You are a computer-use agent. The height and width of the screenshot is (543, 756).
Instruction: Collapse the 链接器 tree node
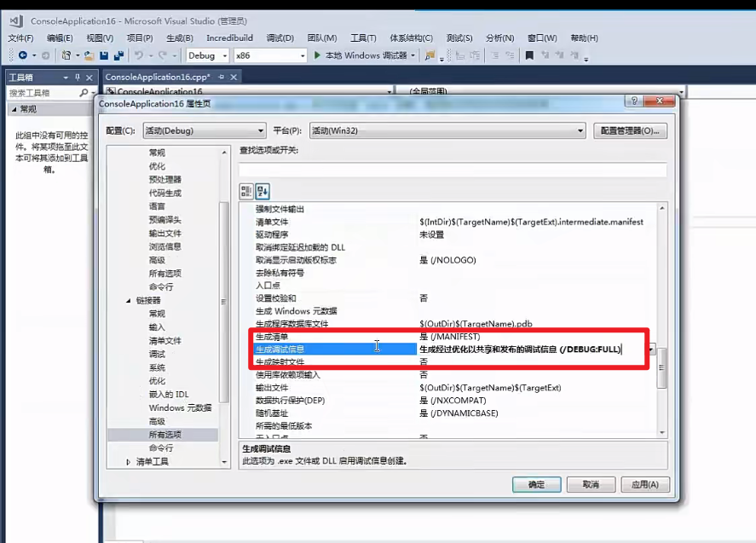tap(128, 300)
